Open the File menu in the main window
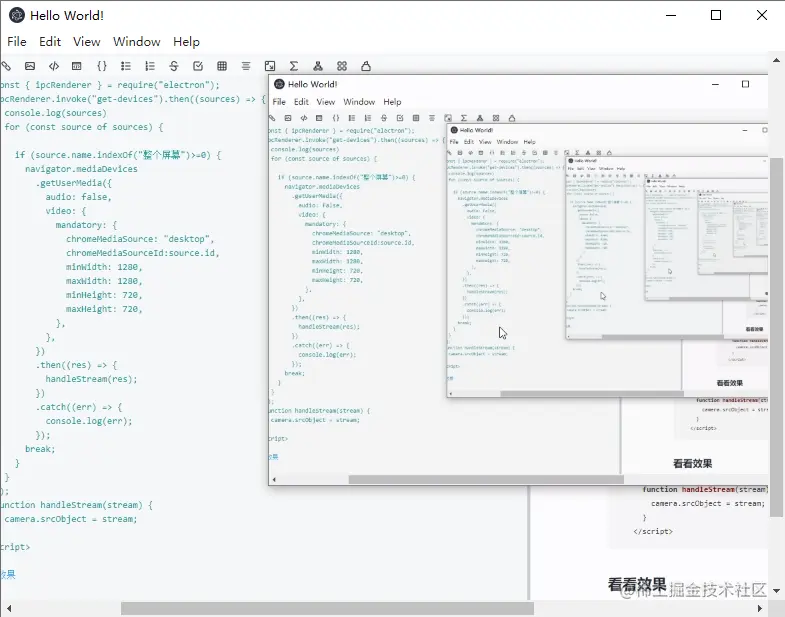 pos(17,42)
